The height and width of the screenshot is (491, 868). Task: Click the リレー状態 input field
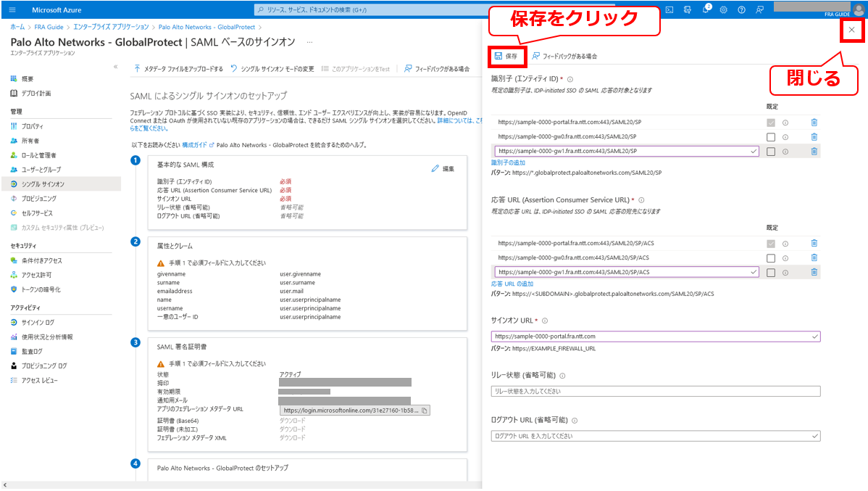tap(655, 391)
